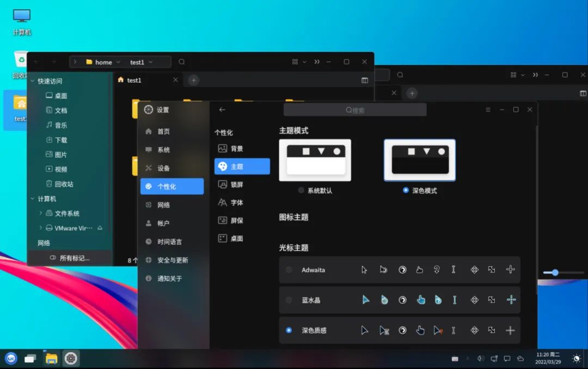Expand the test1 breadcrumb dropdown arrow

(x=150, y=62)
